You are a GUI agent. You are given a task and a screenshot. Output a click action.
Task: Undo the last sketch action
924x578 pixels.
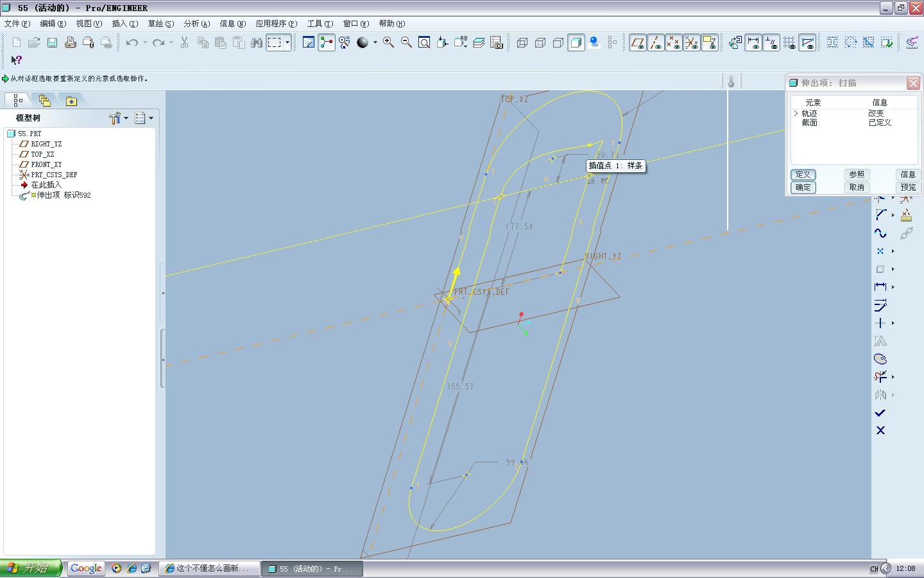(x=132, y=42)
